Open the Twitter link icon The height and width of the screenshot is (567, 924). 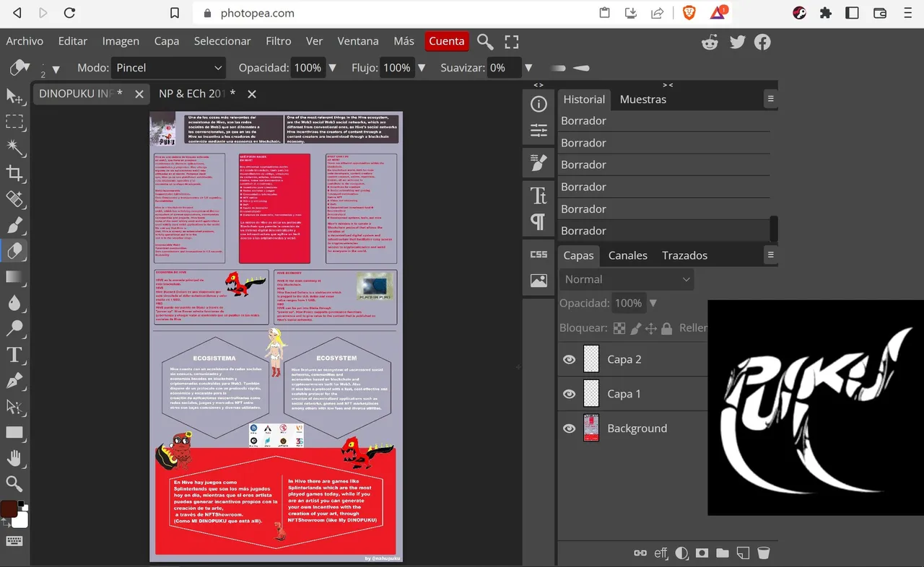pos(737,42)
